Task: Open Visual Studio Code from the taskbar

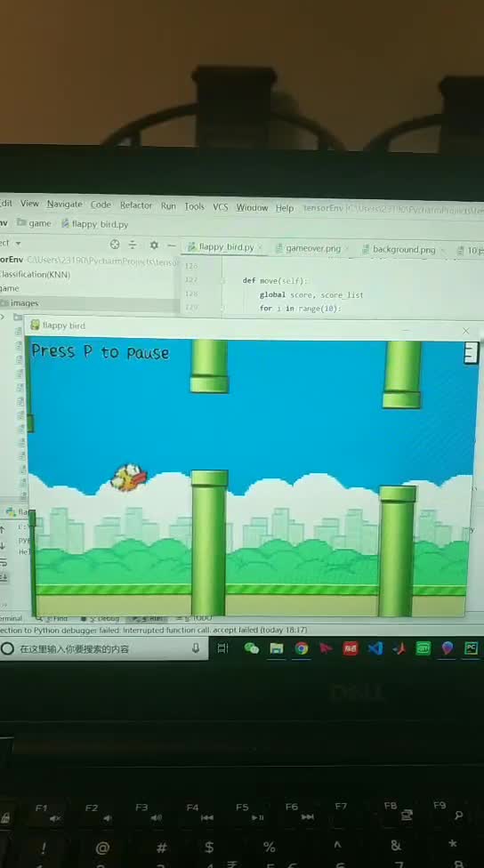Action: click(375, 647)
